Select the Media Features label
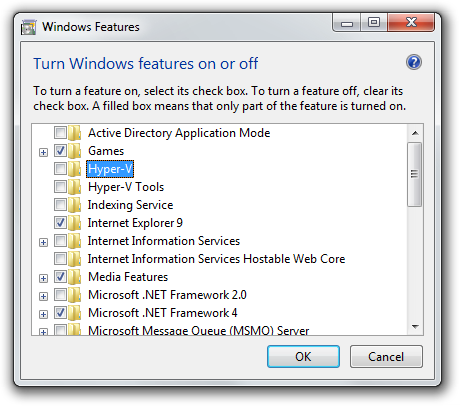460x406 pixels. 128,277
